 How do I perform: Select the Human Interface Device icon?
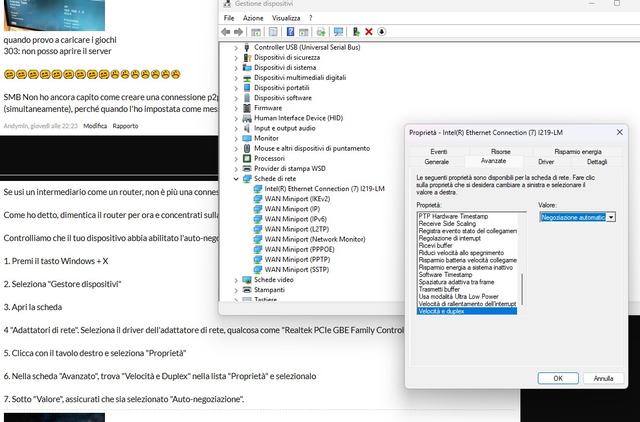click(247, 118)
